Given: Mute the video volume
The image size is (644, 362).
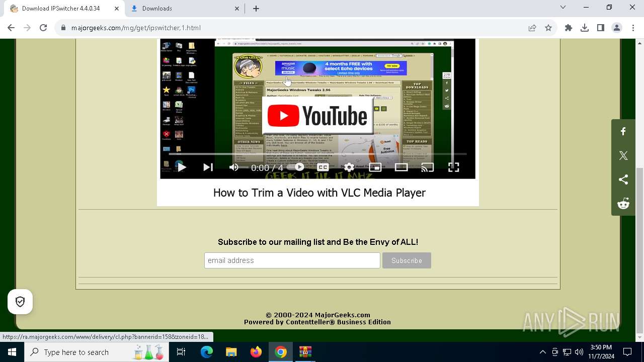Looking at the screenshot, I should (234, 167).
